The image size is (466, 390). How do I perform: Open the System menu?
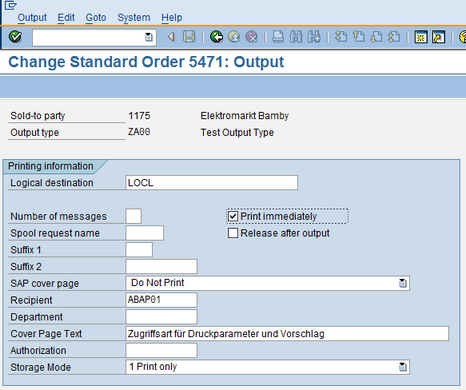[x=134, y=17]
